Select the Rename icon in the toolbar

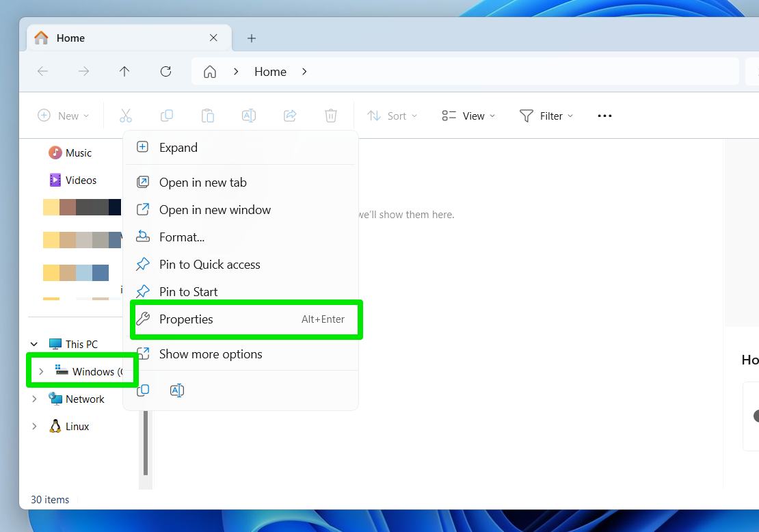tap(249, 116)
